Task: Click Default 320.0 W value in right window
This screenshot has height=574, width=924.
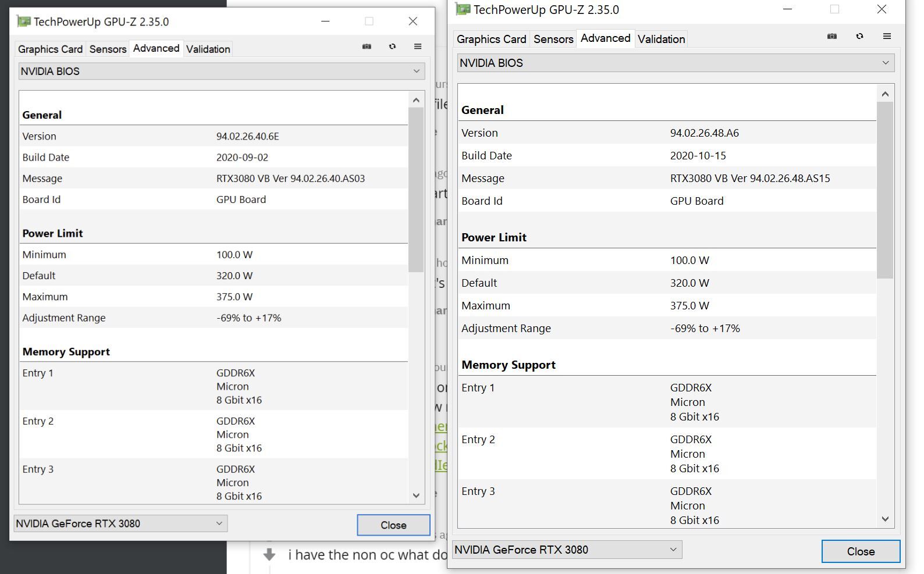Action: (x=690, y=283)
